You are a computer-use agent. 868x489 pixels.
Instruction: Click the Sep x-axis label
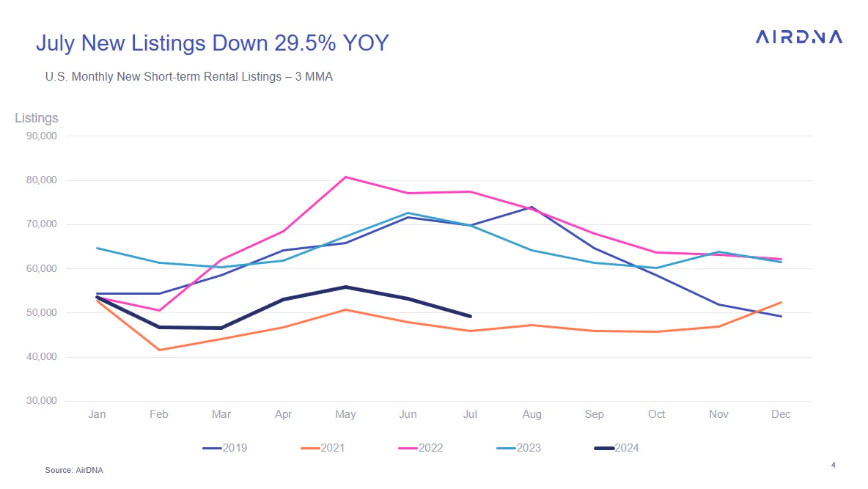[595, 414]
